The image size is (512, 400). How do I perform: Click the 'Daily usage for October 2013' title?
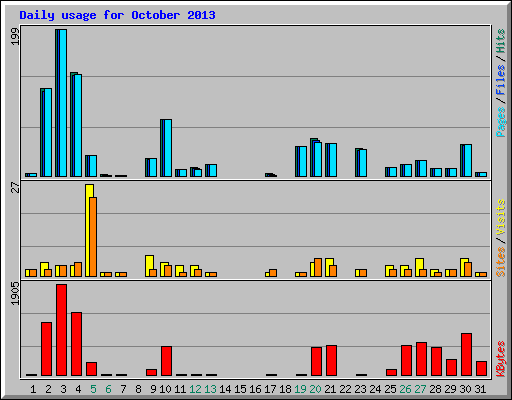point(117,16)
